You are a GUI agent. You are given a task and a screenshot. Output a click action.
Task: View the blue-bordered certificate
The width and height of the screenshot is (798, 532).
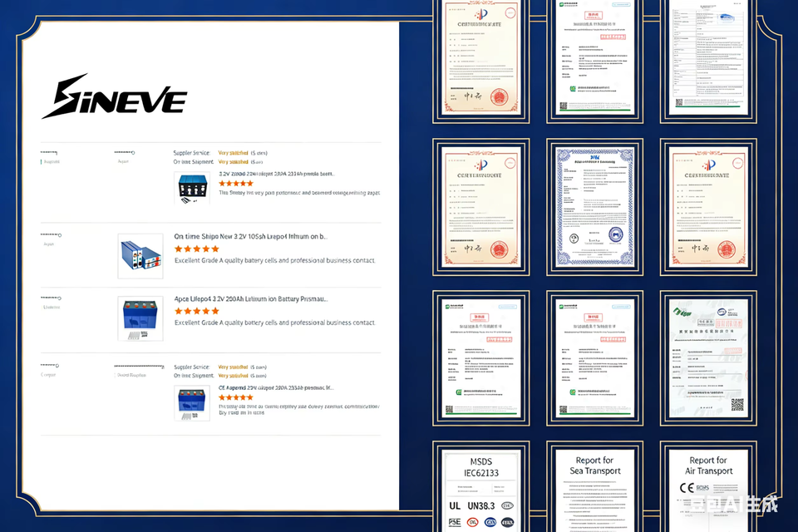(595, 207)
